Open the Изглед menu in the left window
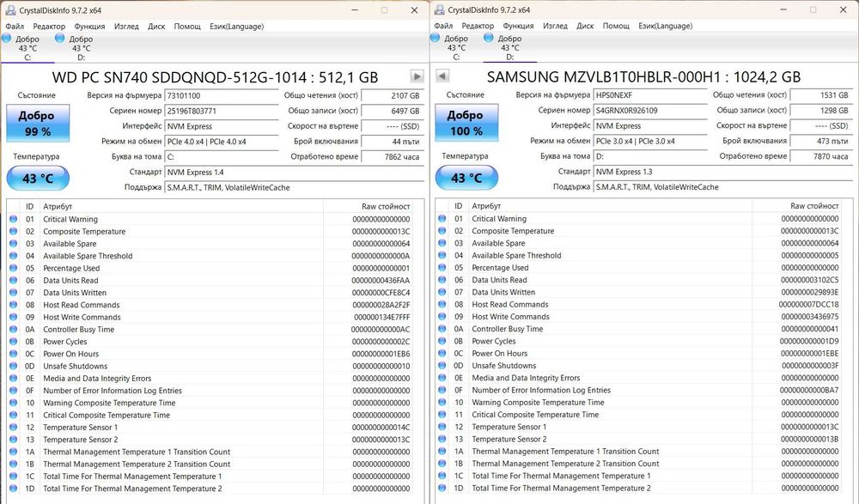 click(x=126, y=27)
